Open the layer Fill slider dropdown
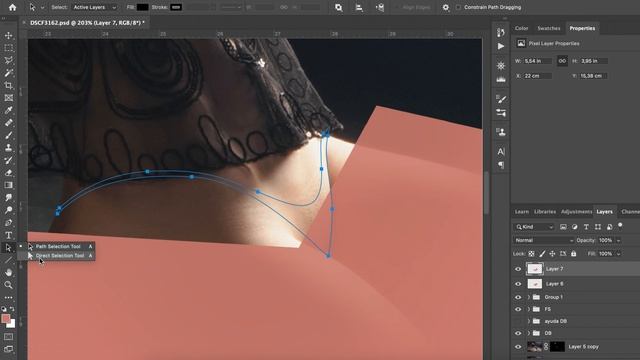The width and height of the screenshot is (640, 360). [618, 254]
